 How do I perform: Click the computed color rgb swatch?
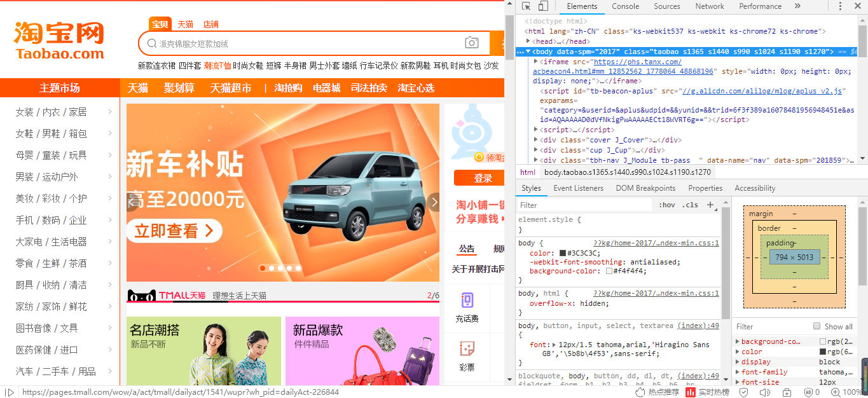click(823, 352)
